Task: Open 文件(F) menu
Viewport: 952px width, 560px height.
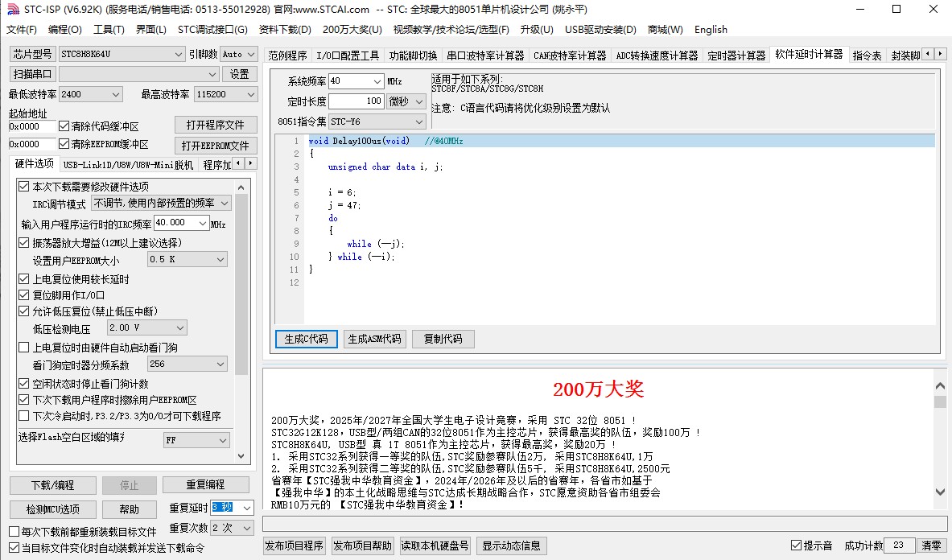Action: tap(21, 29)
